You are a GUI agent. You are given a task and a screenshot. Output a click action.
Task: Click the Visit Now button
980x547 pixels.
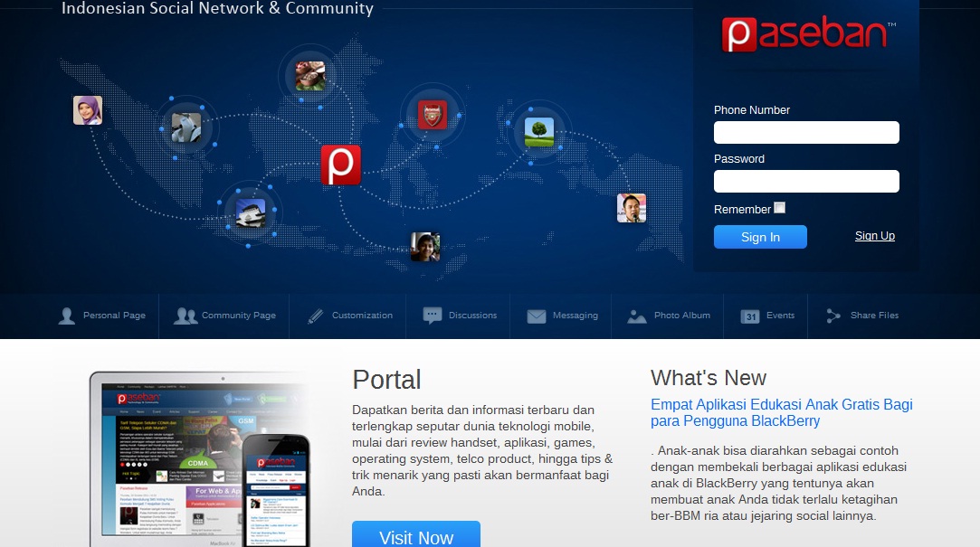click(x=416, y=533)
